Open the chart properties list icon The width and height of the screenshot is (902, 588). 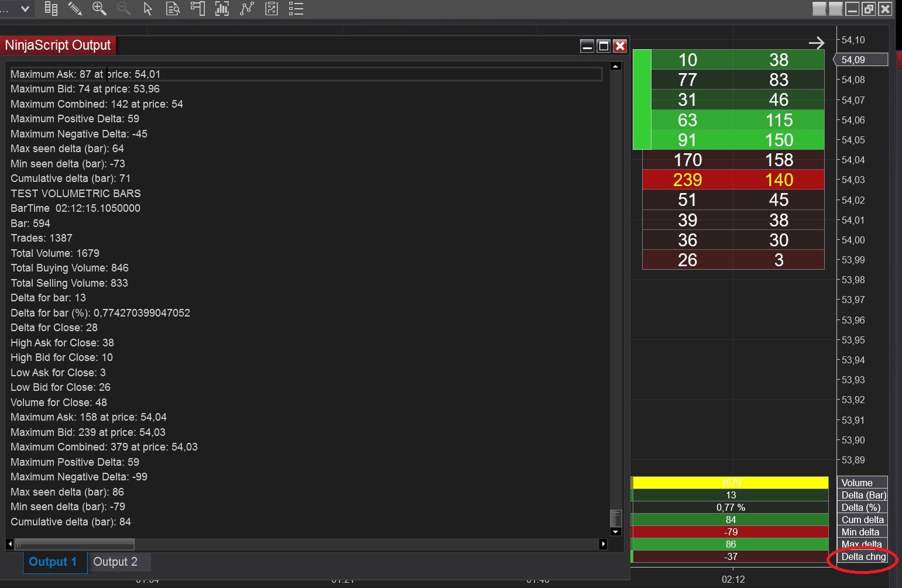pos(296,9)
